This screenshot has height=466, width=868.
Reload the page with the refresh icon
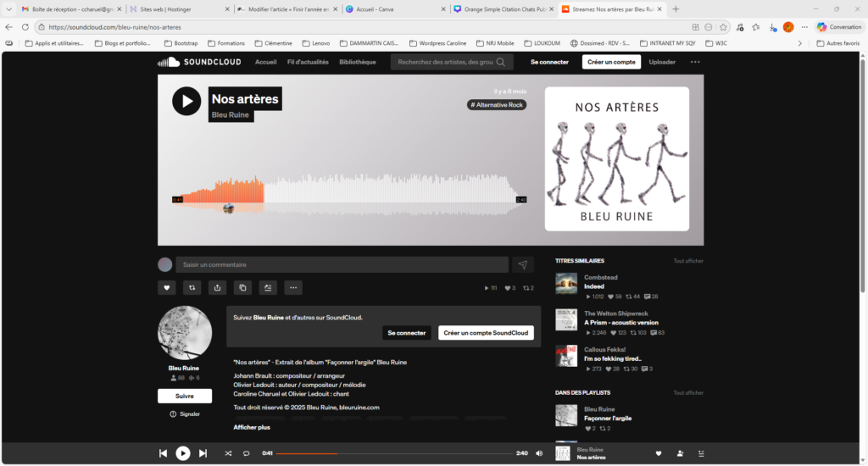pos(25,27)
